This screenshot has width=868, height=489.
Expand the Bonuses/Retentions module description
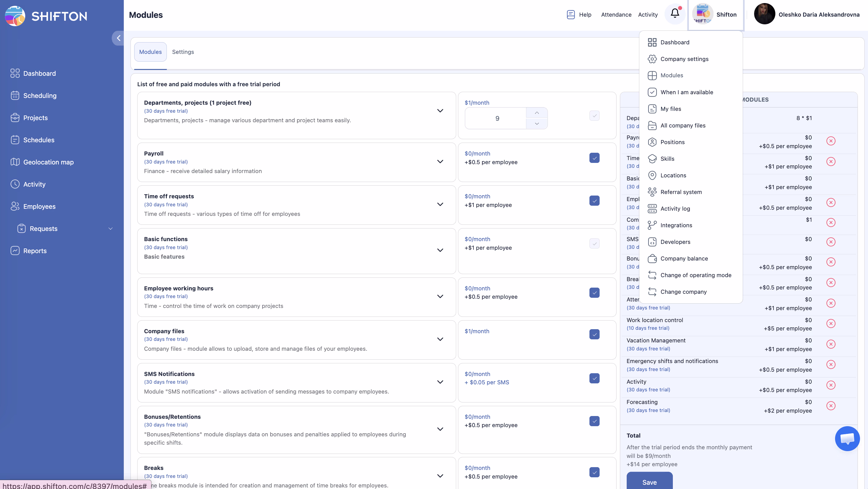point(440,429)
